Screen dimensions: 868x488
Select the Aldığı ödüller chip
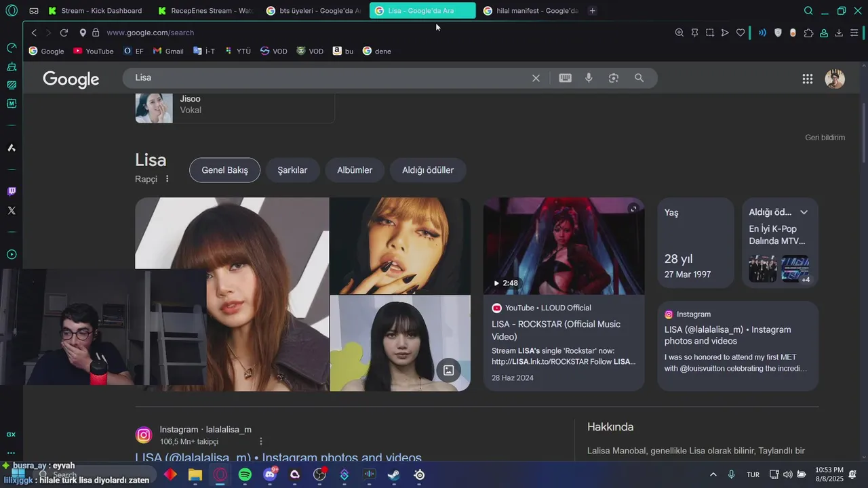pos(428,170)
